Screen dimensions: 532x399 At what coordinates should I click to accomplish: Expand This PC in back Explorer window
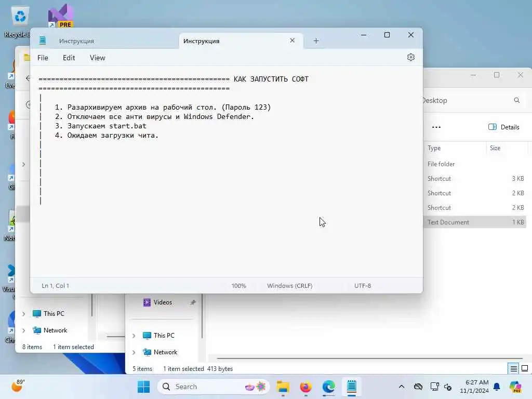23,314
